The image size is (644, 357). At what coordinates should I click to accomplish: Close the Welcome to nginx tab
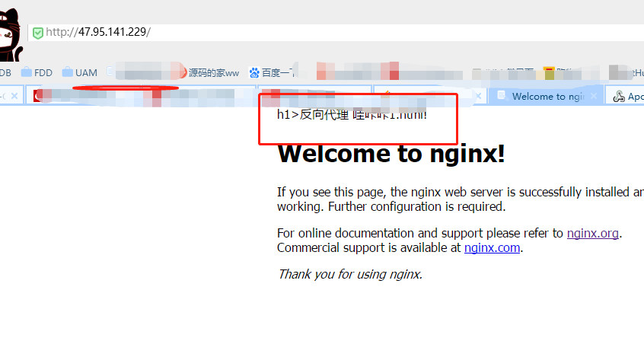pyautogui.click(x=594, y=96)
